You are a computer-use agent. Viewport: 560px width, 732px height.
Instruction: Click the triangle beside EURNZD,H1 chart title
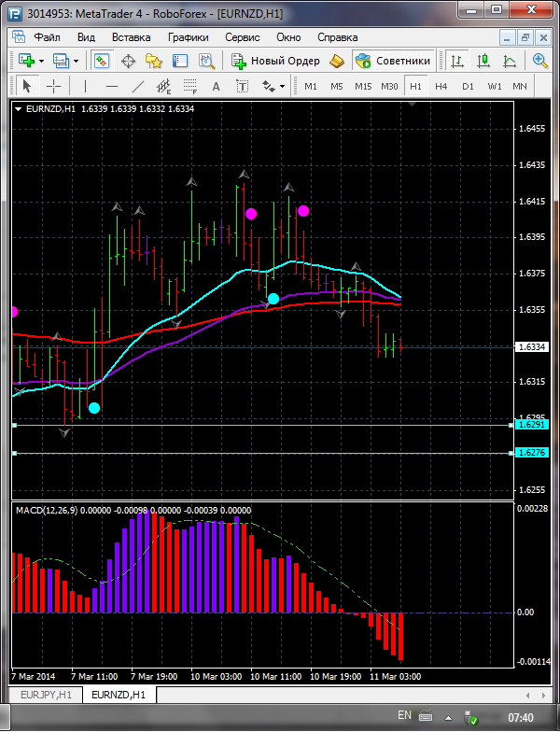(x=19, y=109)
